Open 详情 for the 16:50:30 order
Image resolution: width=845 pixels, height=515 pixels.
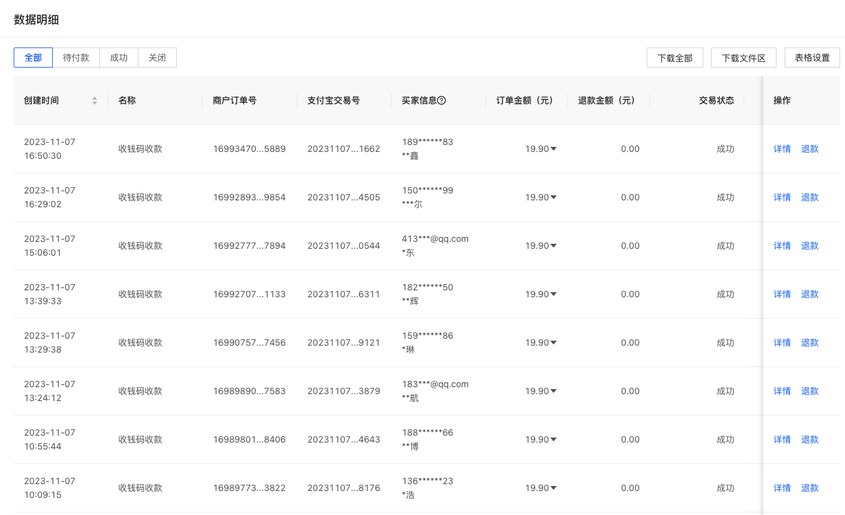[x=782, y=149]
